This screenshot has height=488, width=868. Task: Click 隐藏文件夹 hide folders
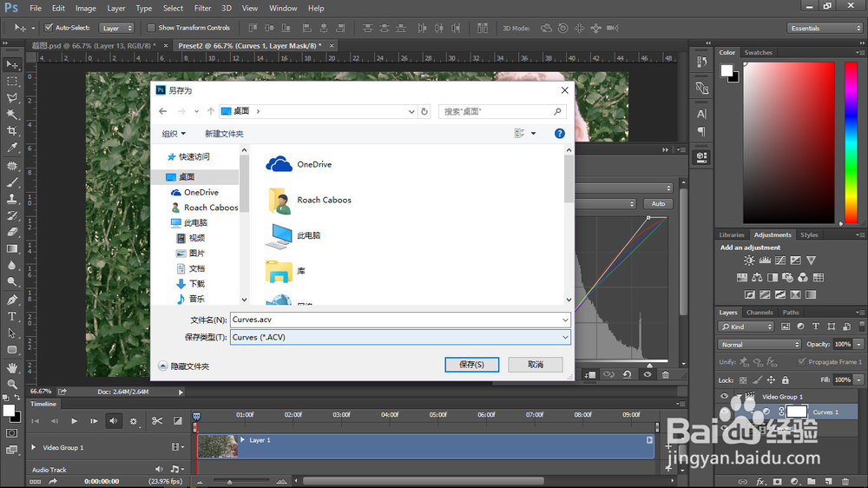[x=184, y=366]
